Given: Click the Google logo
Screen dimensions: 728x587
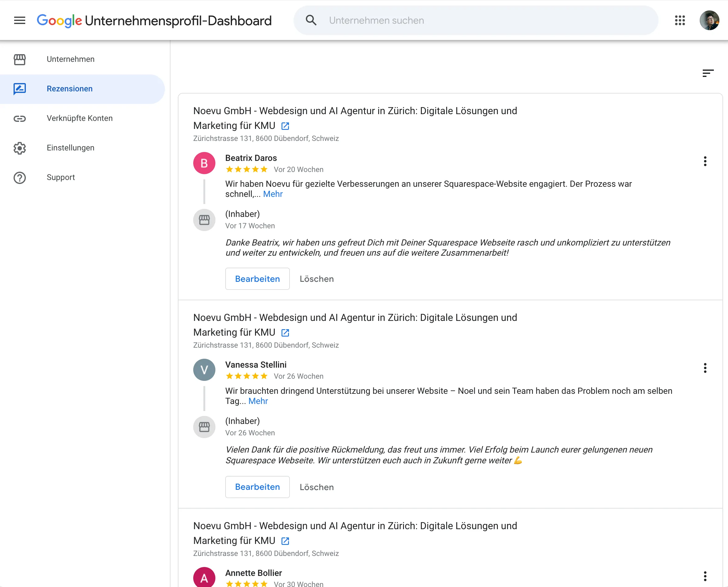Looking at the screenshot, I should tap(59, 21).
